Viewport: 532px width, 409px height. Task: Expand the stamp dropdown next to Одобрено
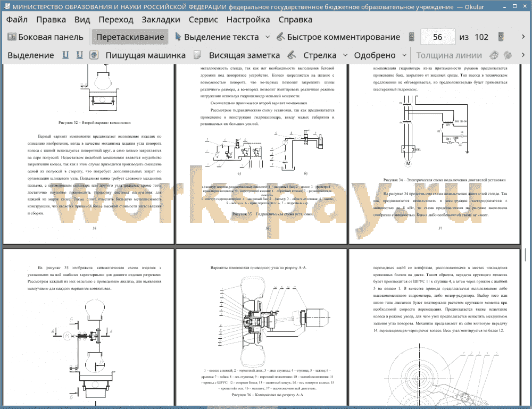404,55
